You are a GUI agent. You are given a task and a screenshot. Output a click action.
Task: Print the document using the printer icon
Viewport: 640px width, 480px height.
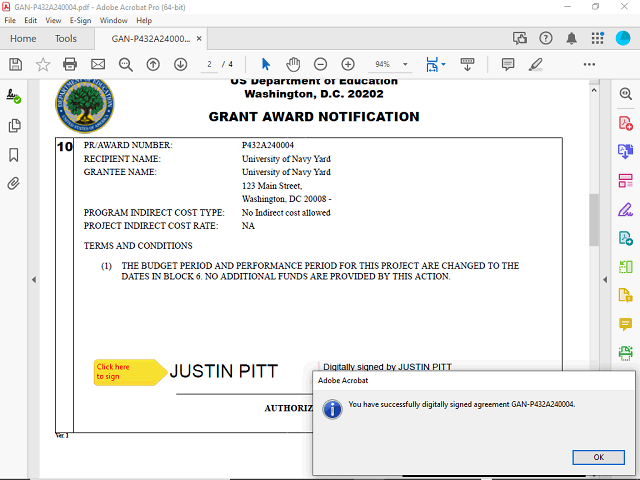pyautogui.click(x=70, y=64)
